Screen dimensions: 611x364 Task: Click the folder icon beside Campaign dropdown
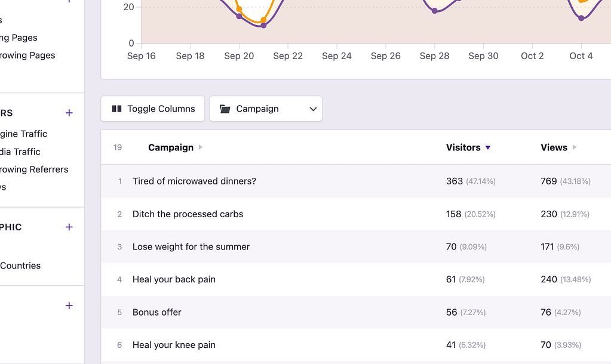(225, 109)
